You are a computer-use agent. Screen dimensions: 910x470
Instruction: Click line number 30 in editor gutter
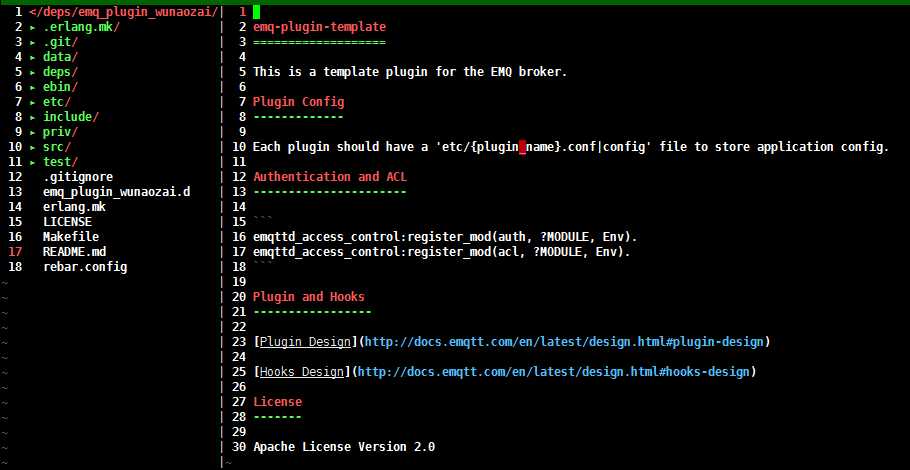click(239, 447)
